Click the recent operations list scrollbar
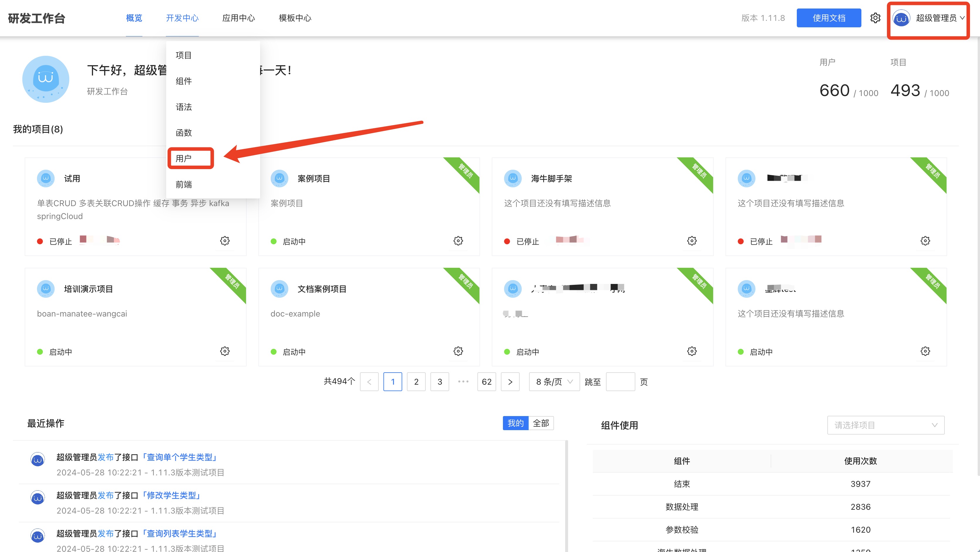Screen dimensions: 980x552 tap(566, 496)
